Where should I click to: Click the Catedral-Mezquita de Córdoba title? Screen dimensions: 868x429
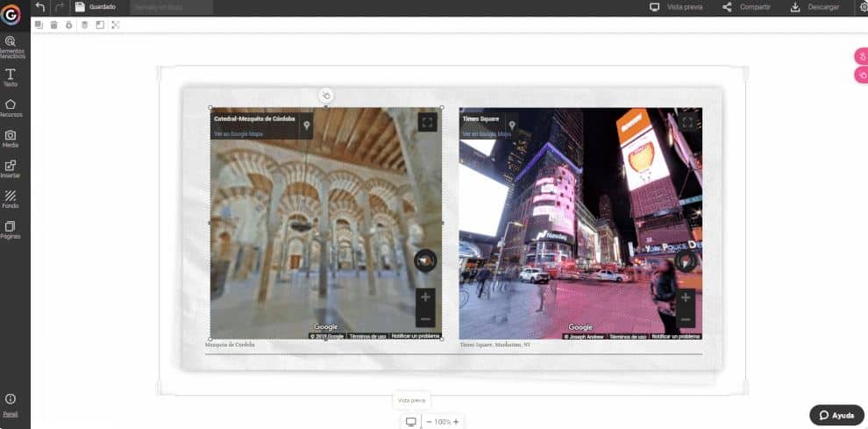254,118
